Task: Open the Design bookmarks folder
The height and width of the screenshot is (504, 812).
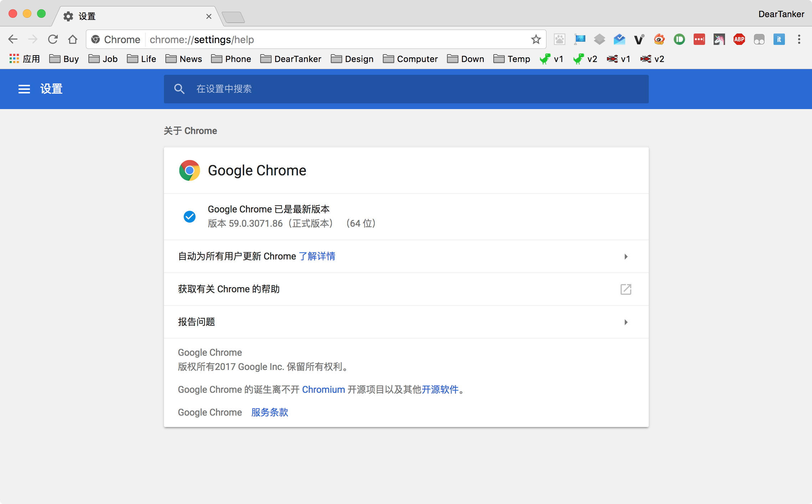Action: 352,59
